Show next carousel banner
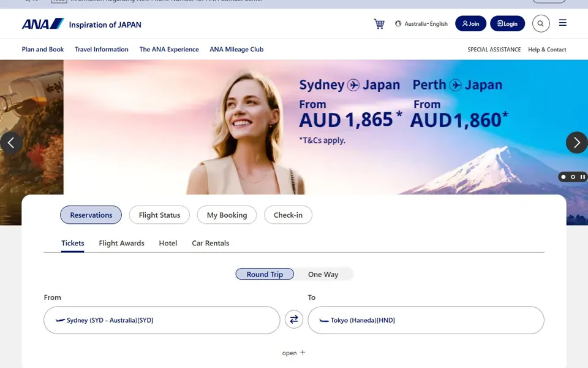The image size is (588, 368). coord(577,143)
